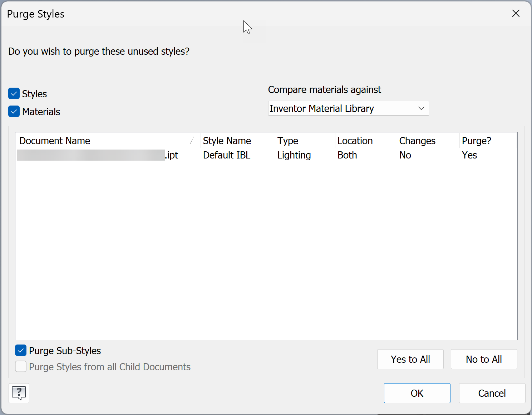The height and width of the screenshot is (415, 532).
Task: Uncheck the Materials checkbox
Action: tap(14, 112)
